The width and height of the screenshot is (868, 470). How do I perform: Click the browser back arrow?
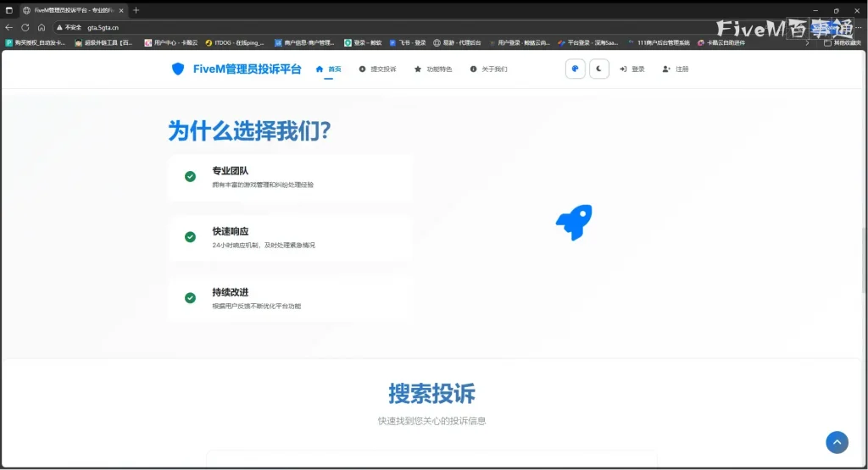click(x=9, y=27)
